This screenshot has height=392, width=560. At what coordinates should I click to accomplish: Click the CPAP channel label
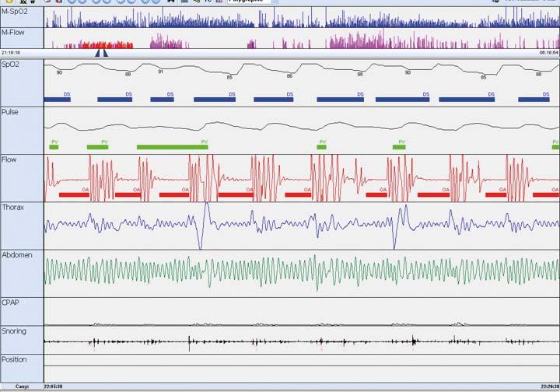click(10, 303)
